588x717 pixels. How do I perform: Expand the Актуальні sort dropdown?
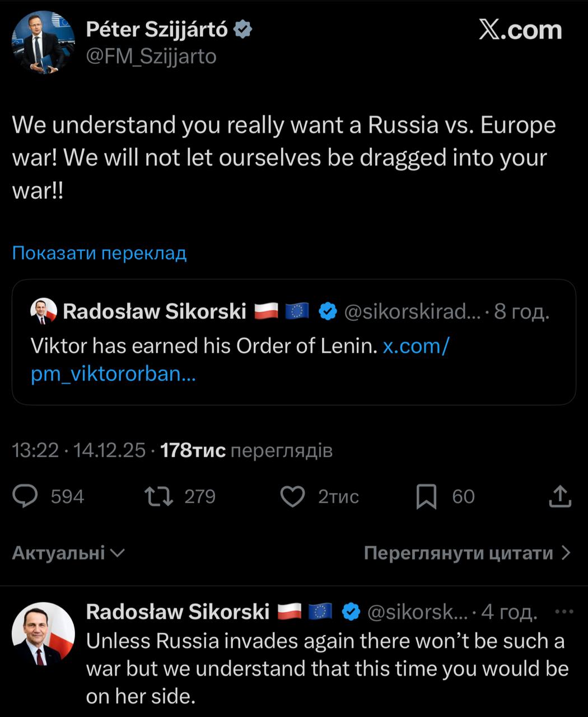pyautogui.click(x=68, y=553)
